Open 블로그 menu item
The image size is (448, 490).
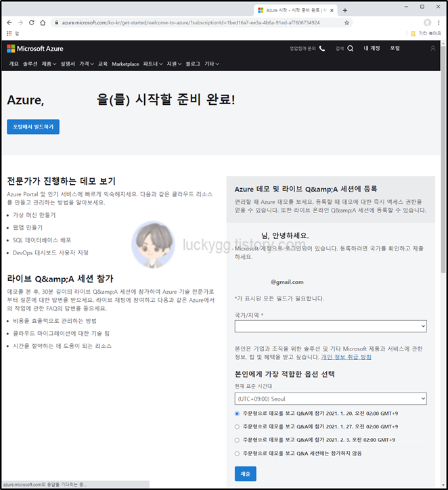193,64
